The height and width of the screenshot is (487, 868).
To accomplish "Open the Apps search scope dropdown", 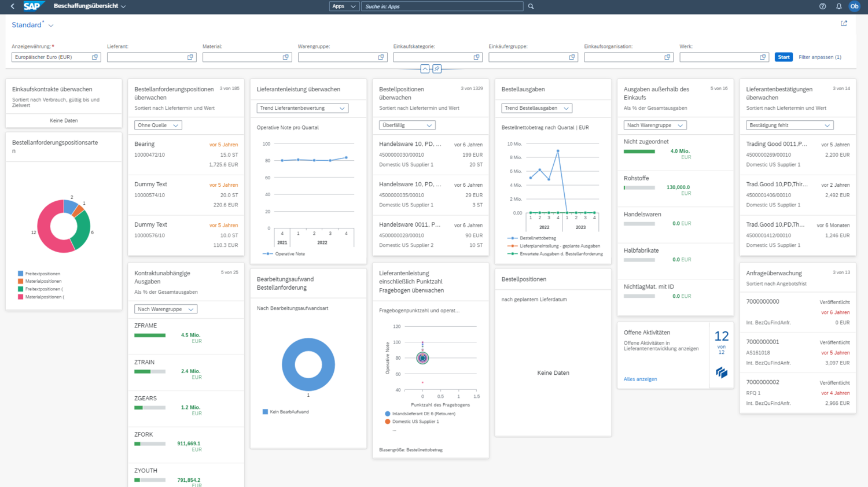I will coord(344,6).
